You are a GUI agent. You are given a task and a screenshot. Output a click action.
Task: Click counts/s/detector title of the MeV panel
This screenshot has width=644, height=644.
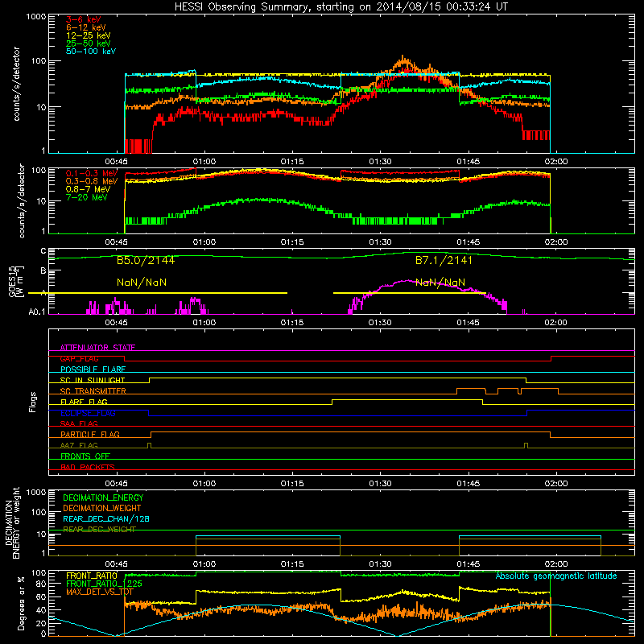tap(22, 200)
